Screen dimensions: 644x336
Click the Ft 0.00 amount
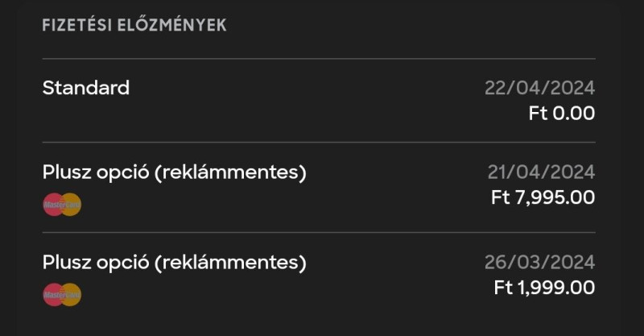coord(561,114)
